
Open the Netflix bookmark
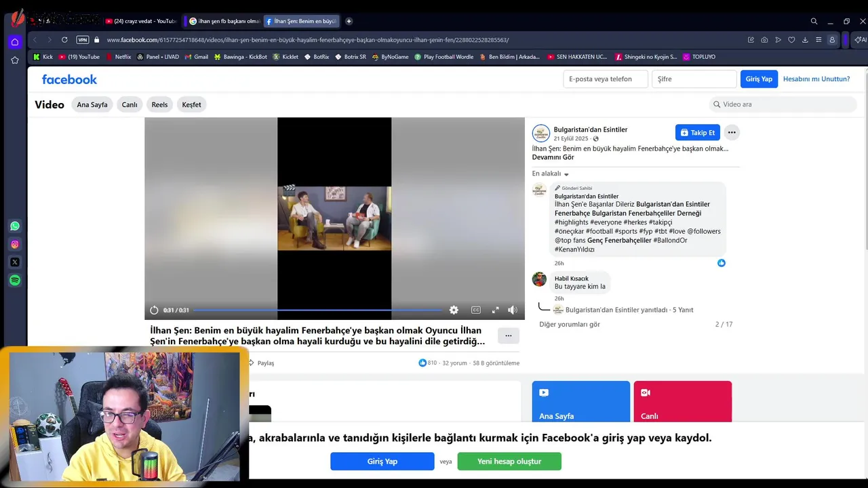[118, 57]
